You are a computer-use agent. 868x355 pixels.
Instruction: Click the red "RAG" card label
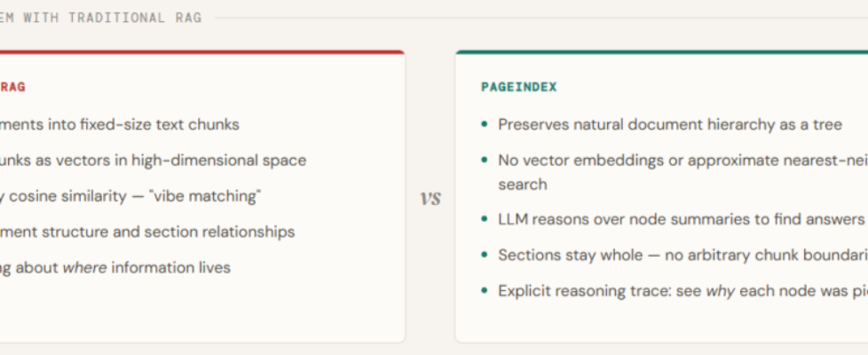(x=12, y=87)
